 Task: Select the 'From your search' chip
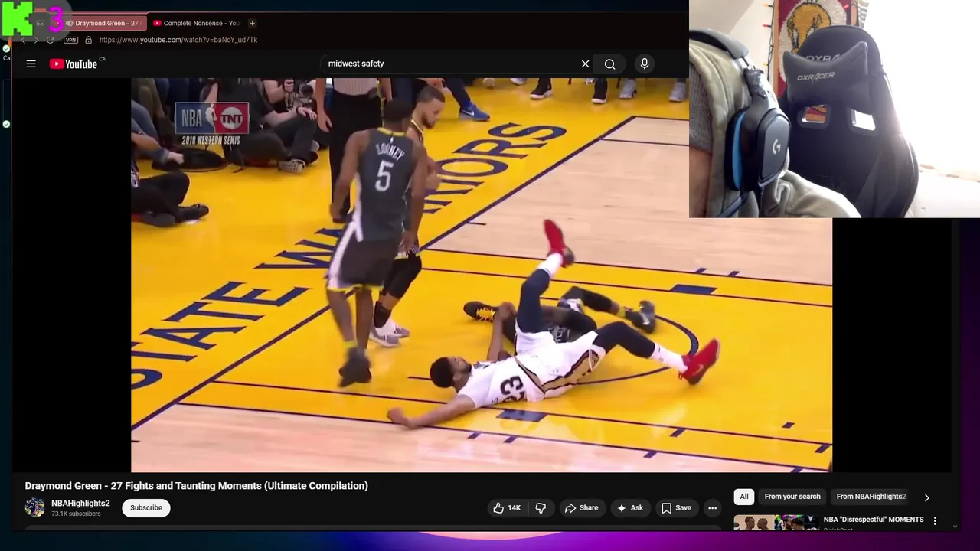[792, 497]
